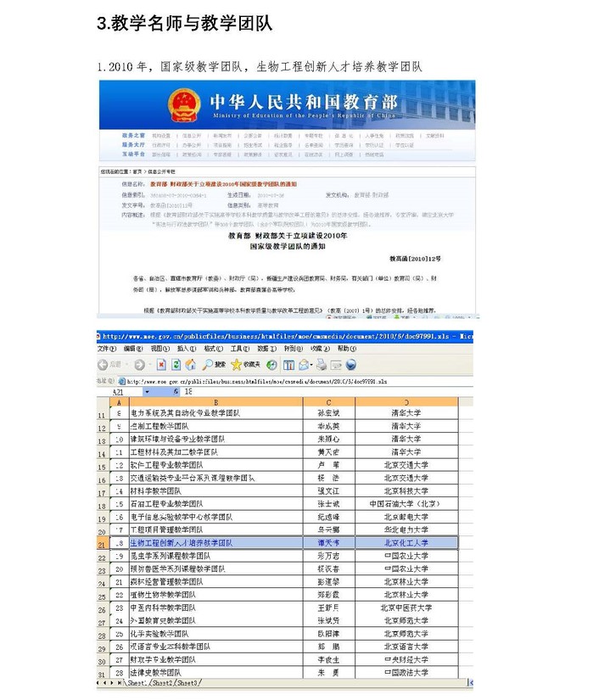
Task: Click cell 生物工程创新人才培养教学团队
Action: coord(216,543)
